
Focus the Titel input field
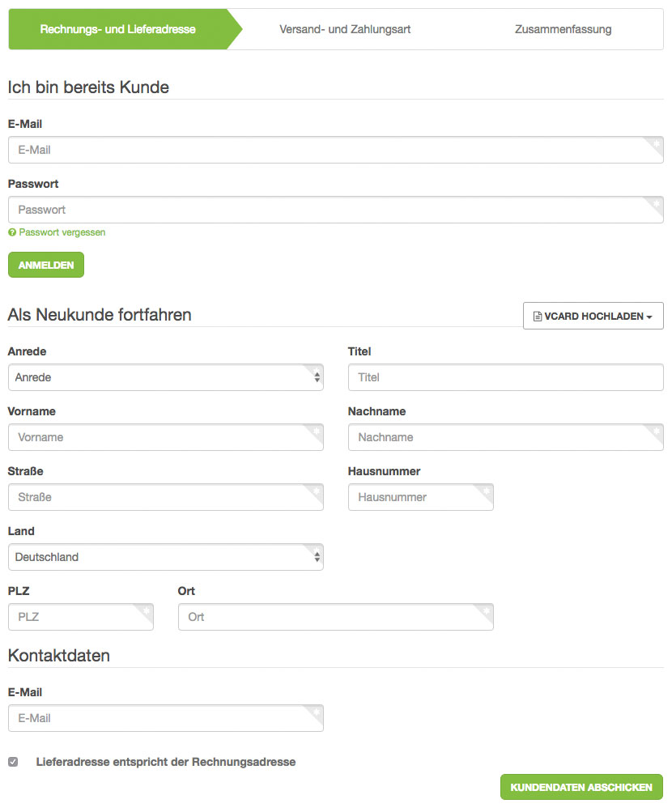point(505,377)
